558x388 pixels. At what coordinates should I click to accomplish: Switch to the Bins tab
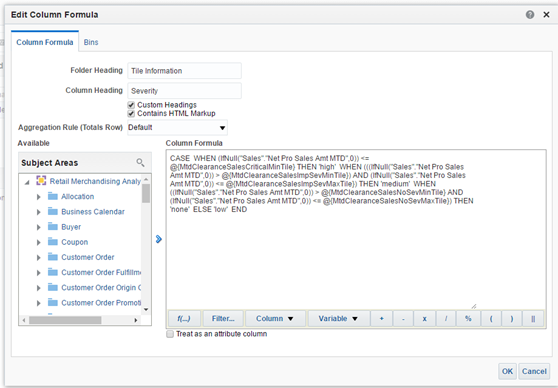[x=91, y=42]
